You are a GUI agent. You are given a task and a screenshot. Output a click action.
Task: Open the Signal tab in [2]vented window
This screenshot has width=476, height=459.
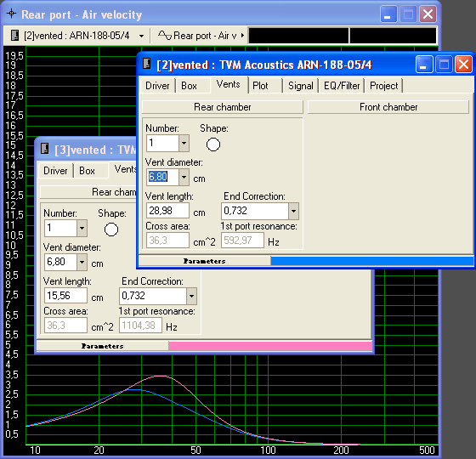pos(301,86)
